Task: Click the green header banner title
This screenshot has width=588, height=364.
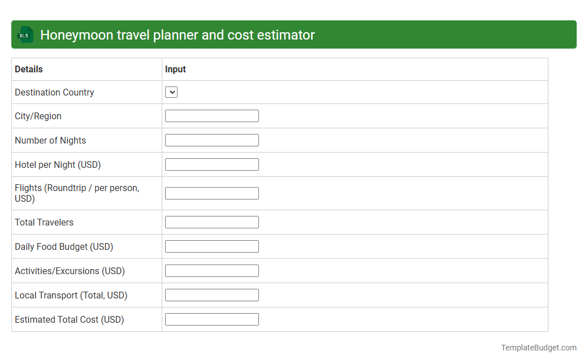Action: (178, 34)
